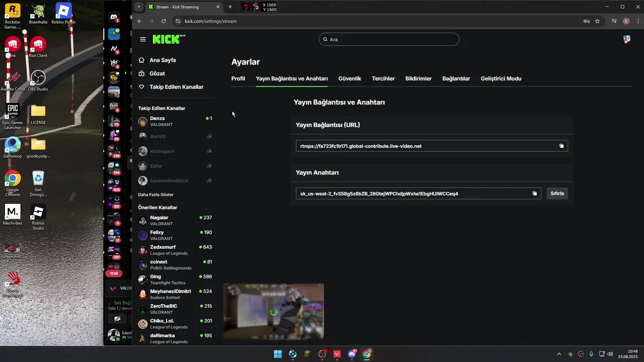This screenshot has height=362, width=644.
Task: Open a new Chrome tab
Action: tap(230, 7)
